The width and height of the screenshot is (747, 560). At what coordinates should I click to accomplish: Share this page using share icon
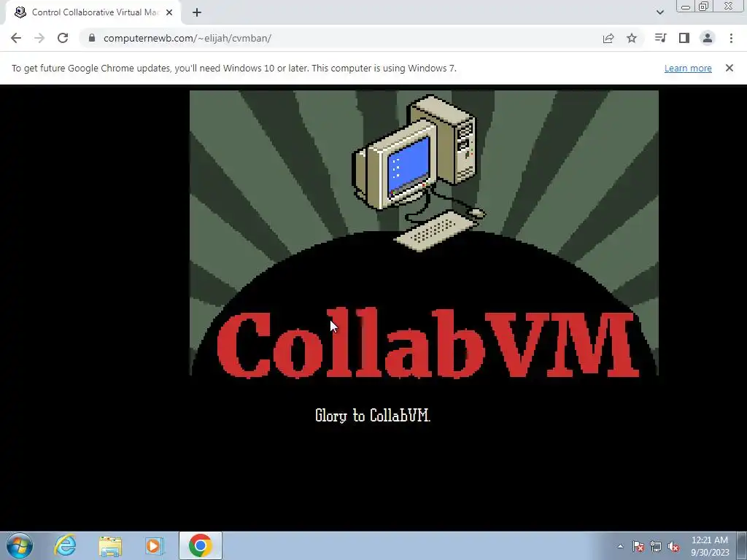(x=608, y=38)
